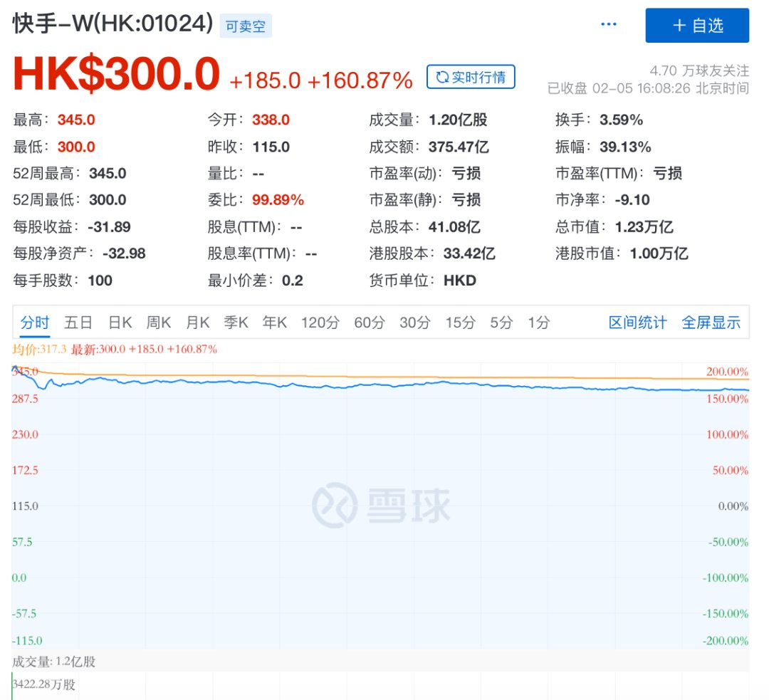The height and width of the screenshot is (700, 769).
Task: Click the +185.0 price change in header
Action: tap(265, 80)
